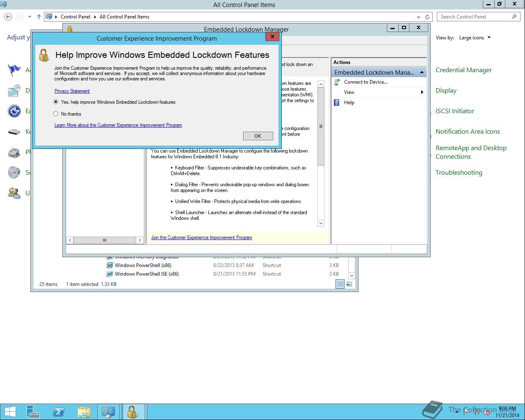Open the User Accounts people icon
This screenshot has height=420, width=525.
pos(14,193)
